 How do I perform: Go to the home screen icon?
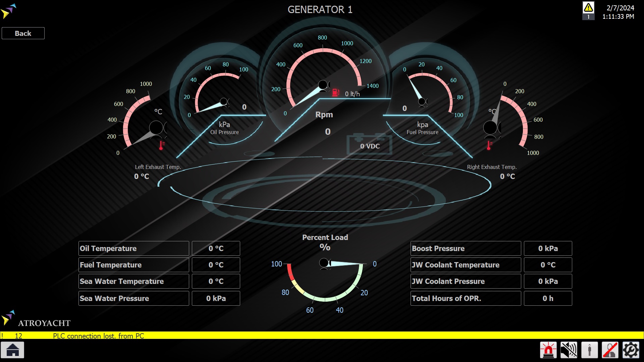[x=13, y=350]
